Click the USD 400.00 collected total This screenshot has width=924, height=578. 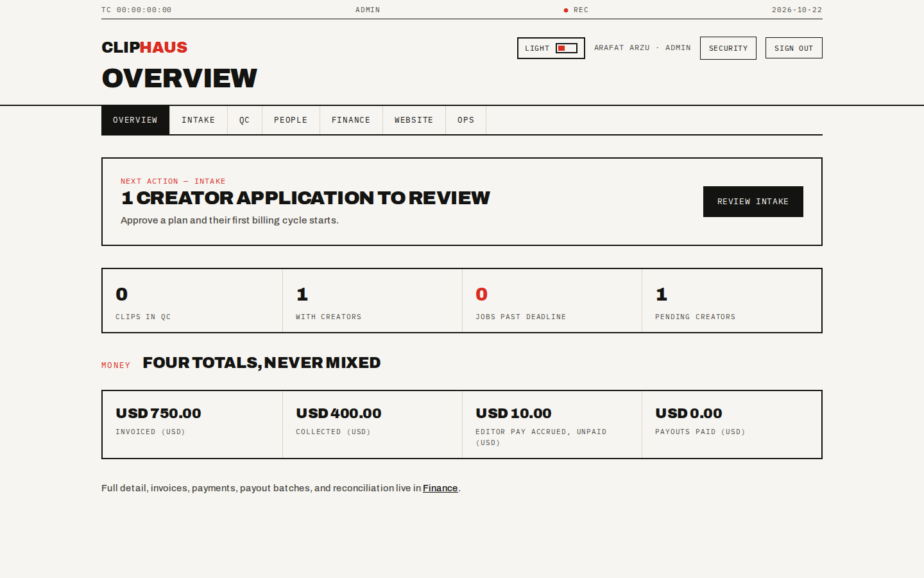point(339,414)
